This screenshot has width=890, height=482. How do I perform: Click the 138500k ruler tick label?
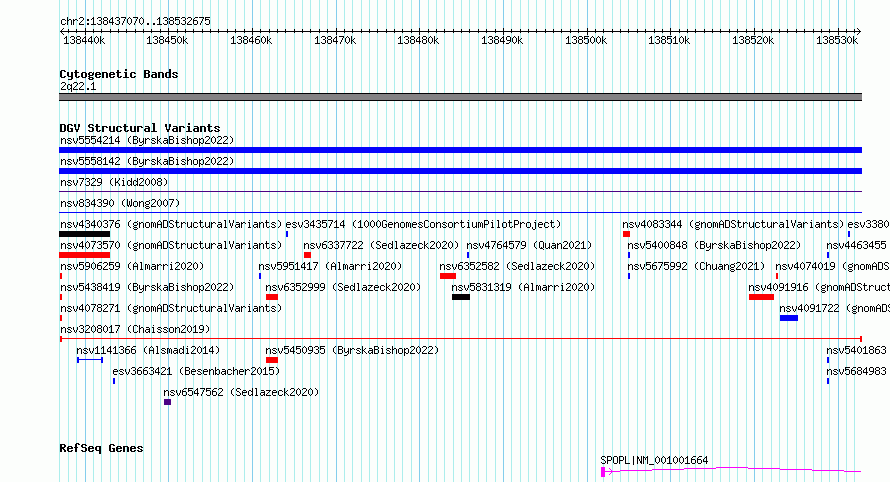(x=586, y=40)
